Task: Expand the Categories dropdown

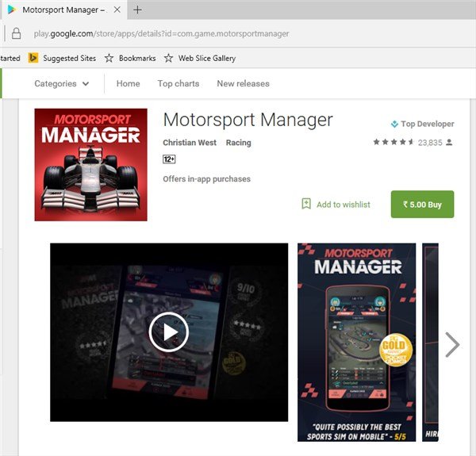Action: [62, 83]
